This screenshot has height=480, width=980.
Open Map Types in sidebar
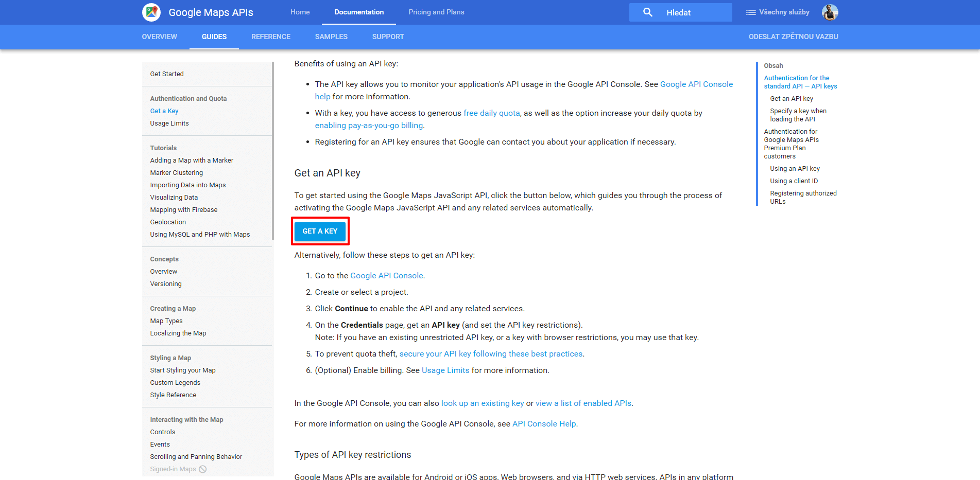tap(166, 321)
